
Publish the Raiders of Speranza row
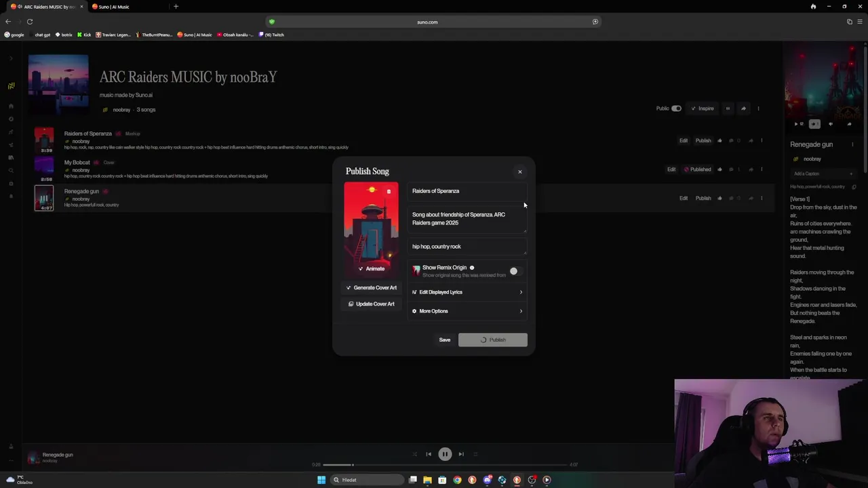[x=703, y=141]
